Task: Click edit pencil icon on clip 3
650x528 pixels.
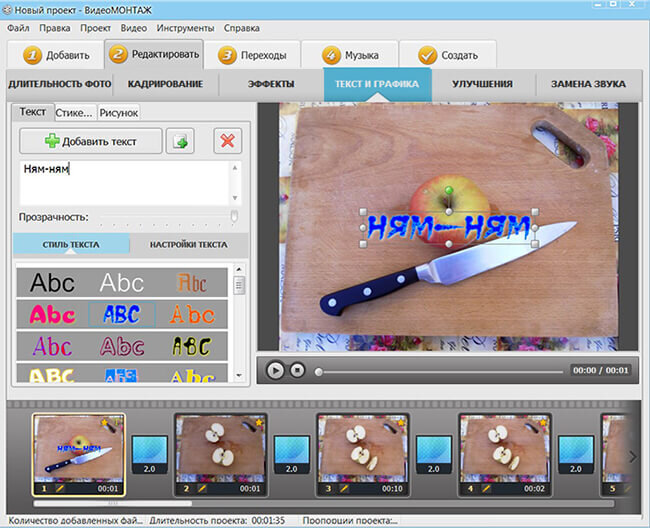Action: pyautogui.click(x=344, y=489)
